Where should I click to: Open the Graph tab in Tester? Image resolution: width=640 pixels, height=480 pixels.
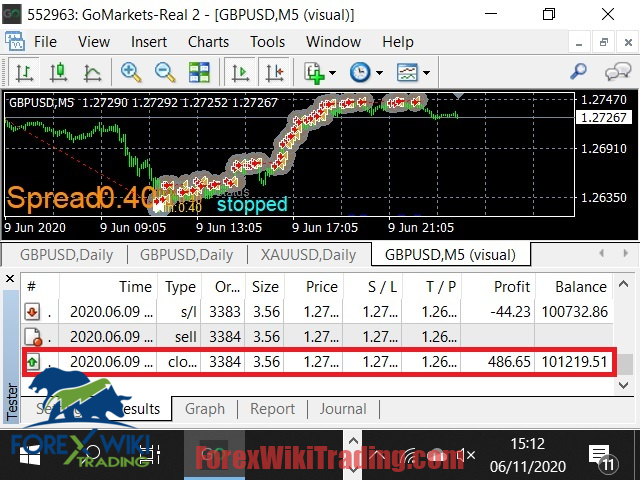204,409
